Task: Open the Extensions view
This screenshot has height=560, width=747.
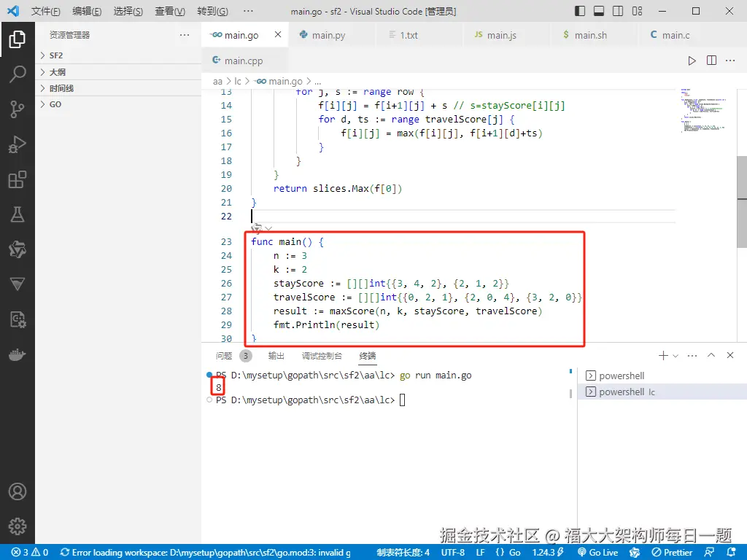Action: point(18,179)
